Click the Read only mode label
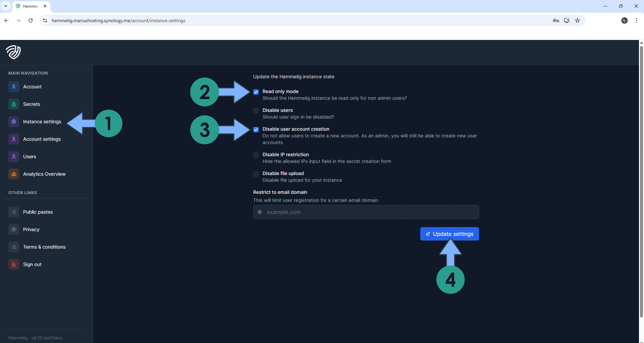 coord(281,91)
